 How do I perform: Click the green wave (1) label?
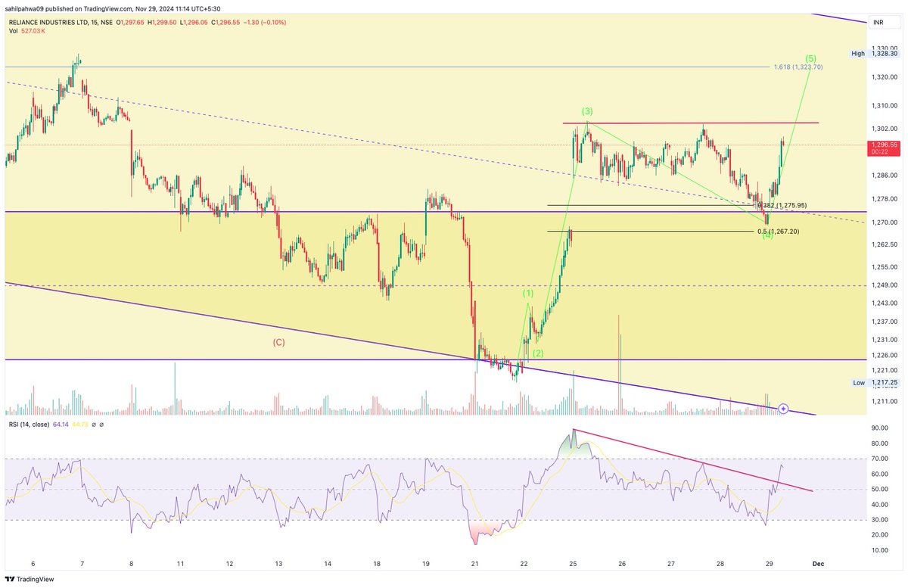[528, 293]
